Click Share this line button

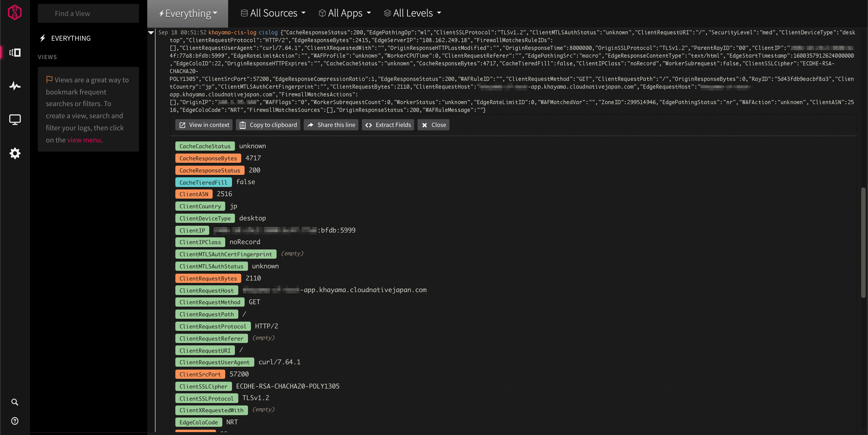331,125
